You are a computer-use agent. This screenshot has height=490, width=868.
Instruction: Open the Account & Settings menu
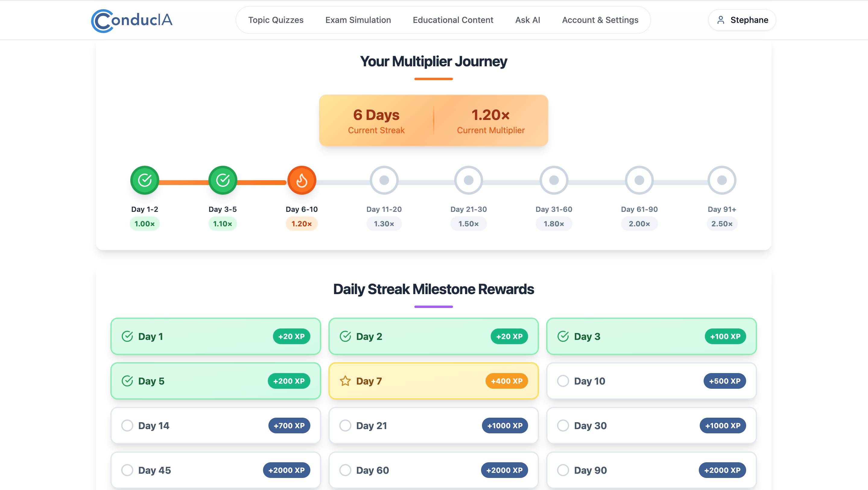tap(600, 20)
